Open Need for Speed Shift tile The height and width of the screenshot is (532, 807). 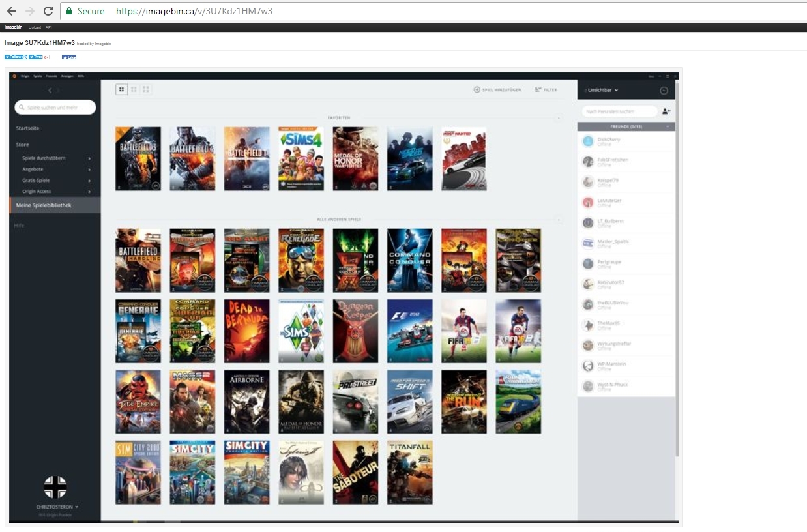[x=409, y=402]
